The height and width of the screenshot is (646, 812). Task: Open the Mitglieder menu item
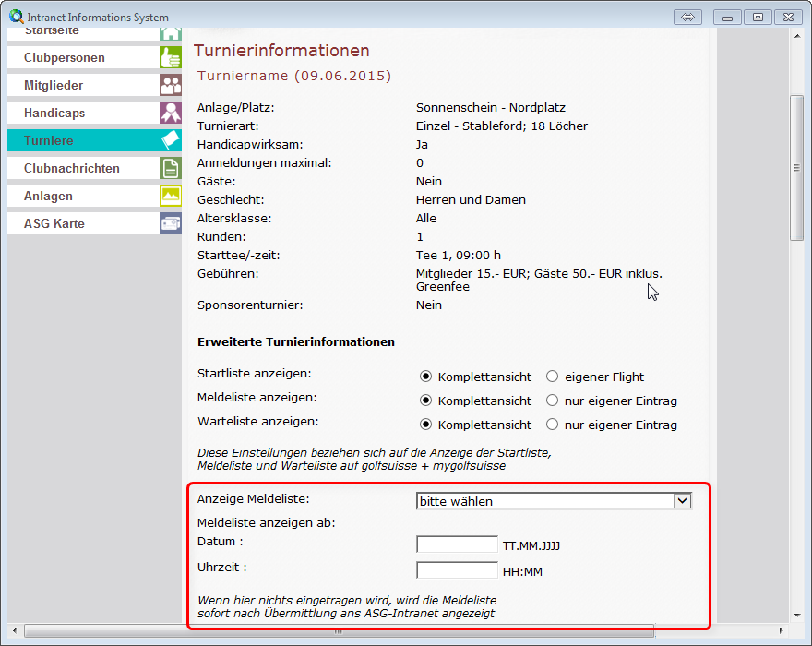pos(54,86)
